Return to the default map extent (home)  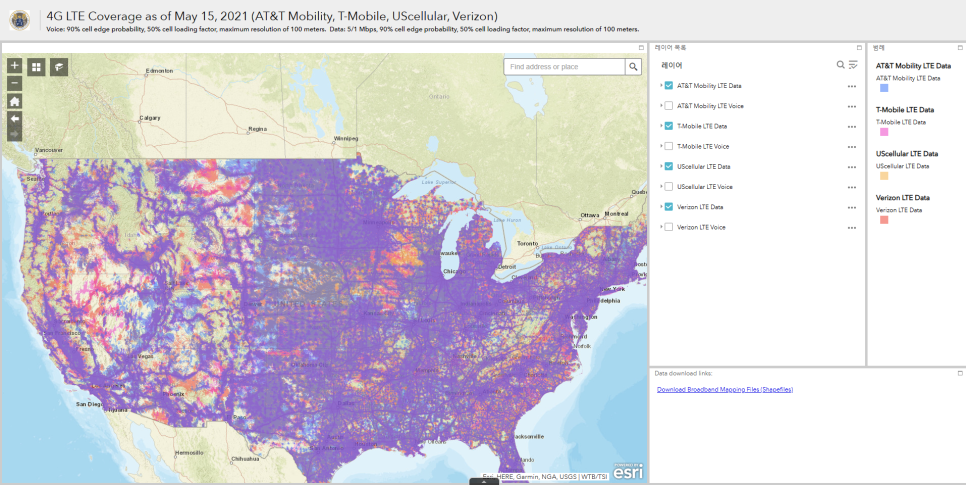[x=14, y=101]
